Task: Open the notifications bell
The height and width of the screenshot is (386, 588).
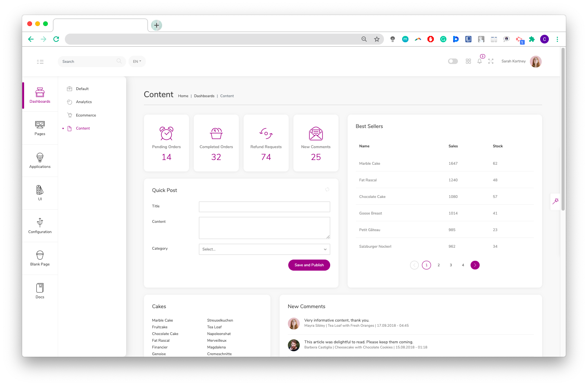Action: click(x=480, y=61)
